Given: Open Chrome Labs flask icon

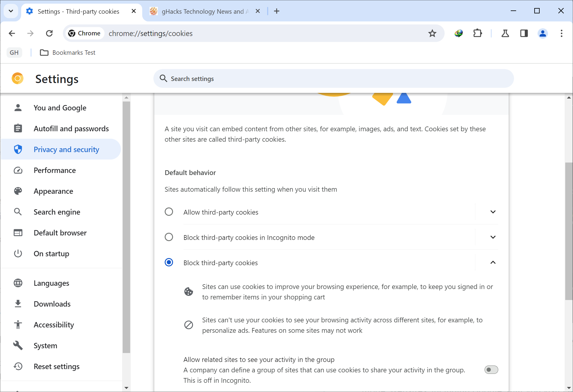Looking at the screenshot, I should coord(505,33).
